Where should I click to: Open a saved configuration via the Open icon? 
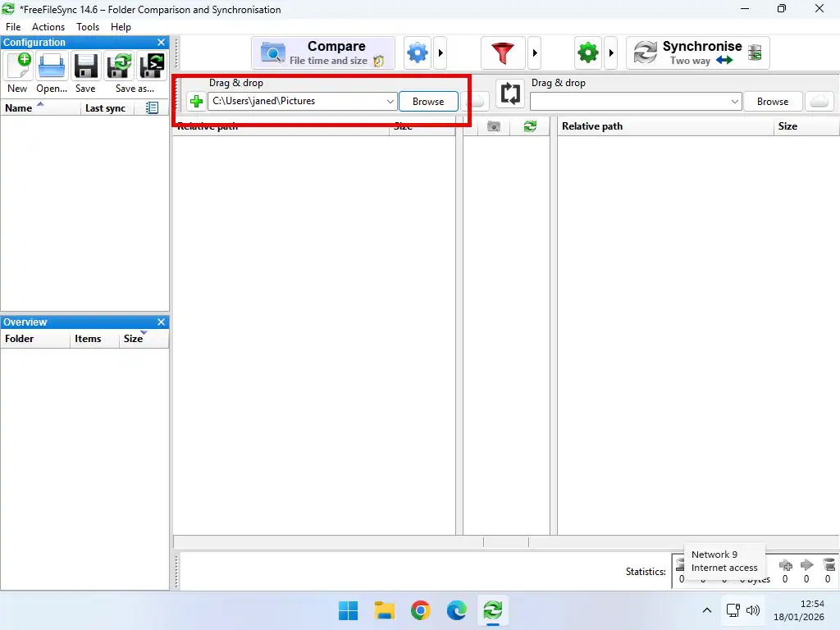[x=51, y=66]
